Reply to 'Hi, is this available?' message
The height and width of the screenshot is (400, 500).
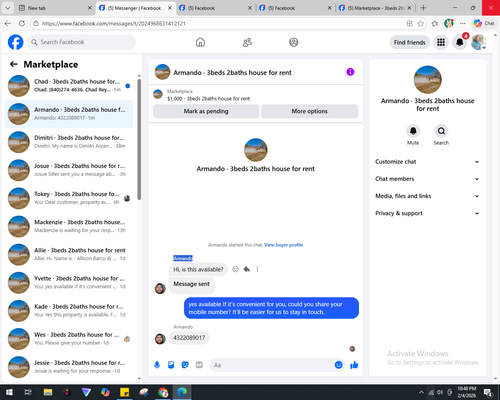pyautogui.click(x=247, y=269)
